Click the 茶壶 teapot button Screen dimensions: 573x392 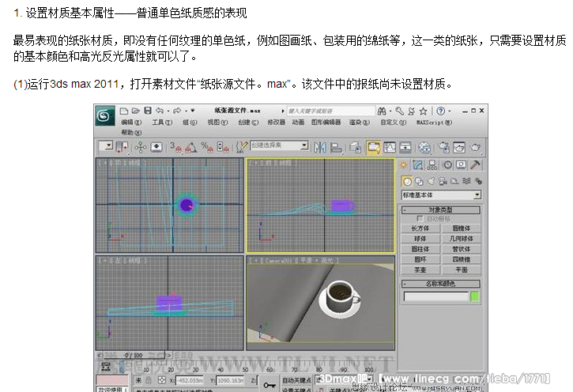[420, 269]
